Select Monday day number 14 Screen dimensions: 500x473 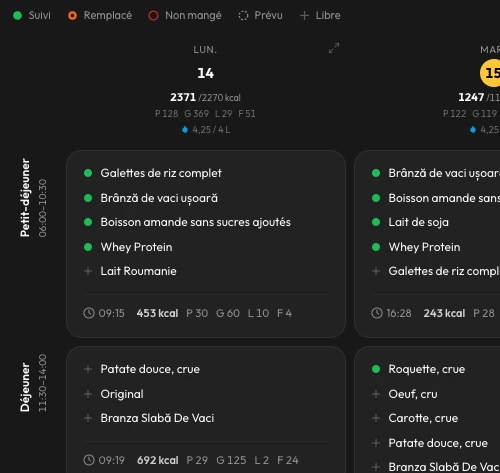(205, 73)
